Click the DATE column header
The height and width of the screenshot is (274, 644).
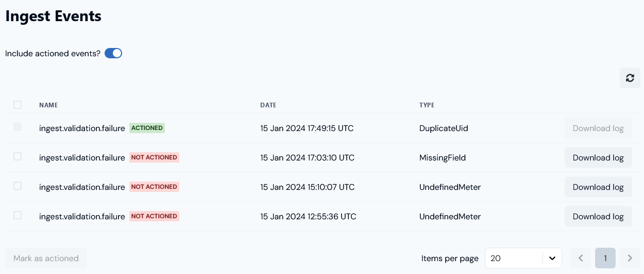coord(268,105)
